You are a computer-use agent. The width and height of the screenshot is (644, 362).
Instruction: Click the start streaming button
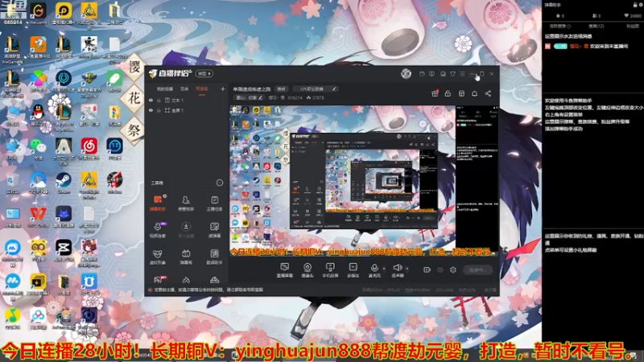tap(478, 269)
